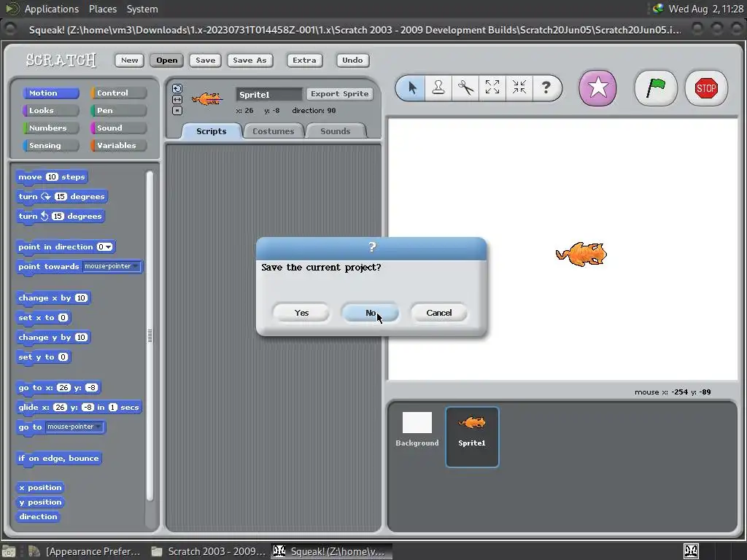This screenshot has width=747, height=560.
Task: Open the Control block category
Action: point(118,93)
